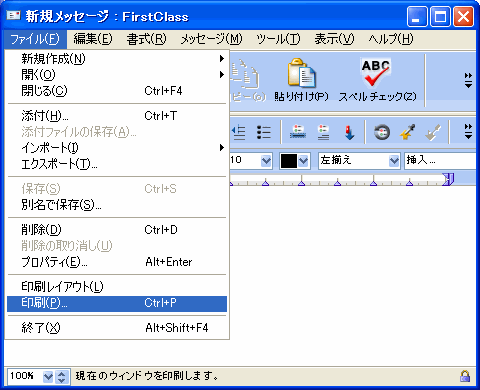Click the padlock icon in status bar
The image size is (480, 390).
[465, 376]
